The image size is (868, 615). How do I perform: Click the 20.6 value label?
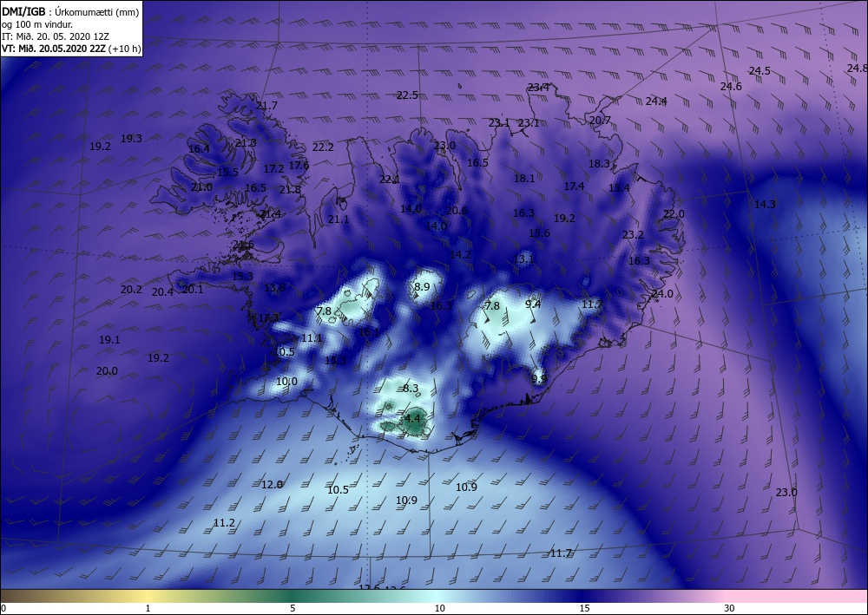[457, 210]
